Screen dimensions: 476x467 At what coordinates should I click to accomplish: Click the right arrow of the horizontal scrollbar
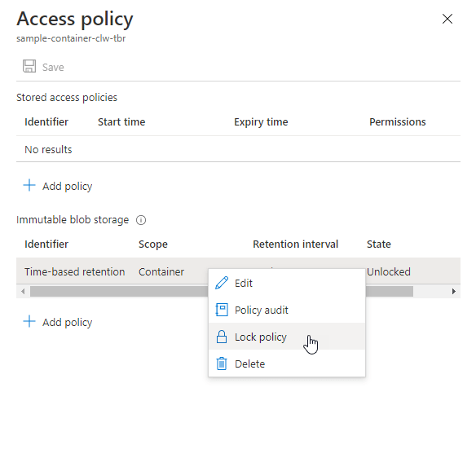pos(454,292)
